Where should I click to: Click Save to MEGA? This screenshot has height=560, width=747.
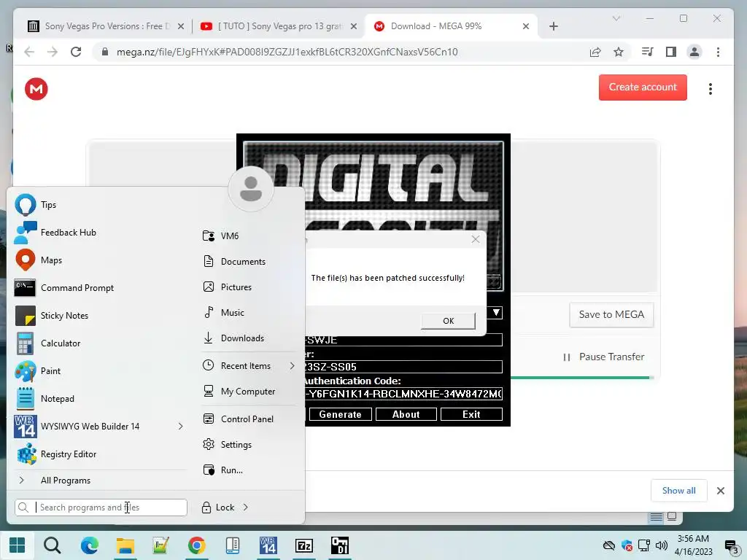tap(611, 314)
